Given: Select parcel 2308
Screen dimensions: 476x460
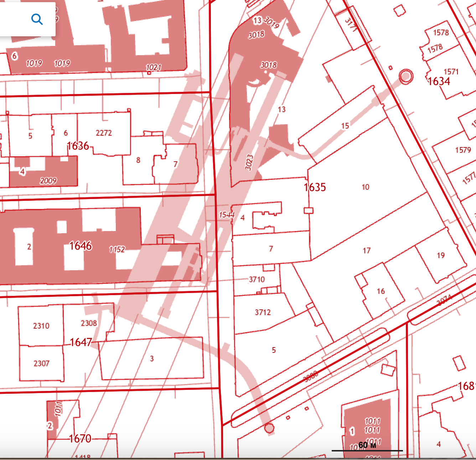Looking at the screenshot, I should tap(89, 323).
